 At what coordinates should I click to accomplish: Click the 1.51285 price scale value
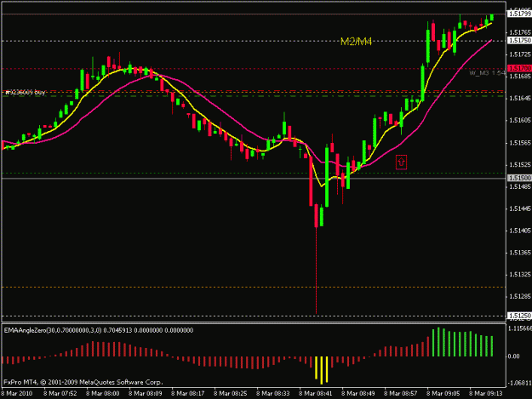(x=520, y=297)
